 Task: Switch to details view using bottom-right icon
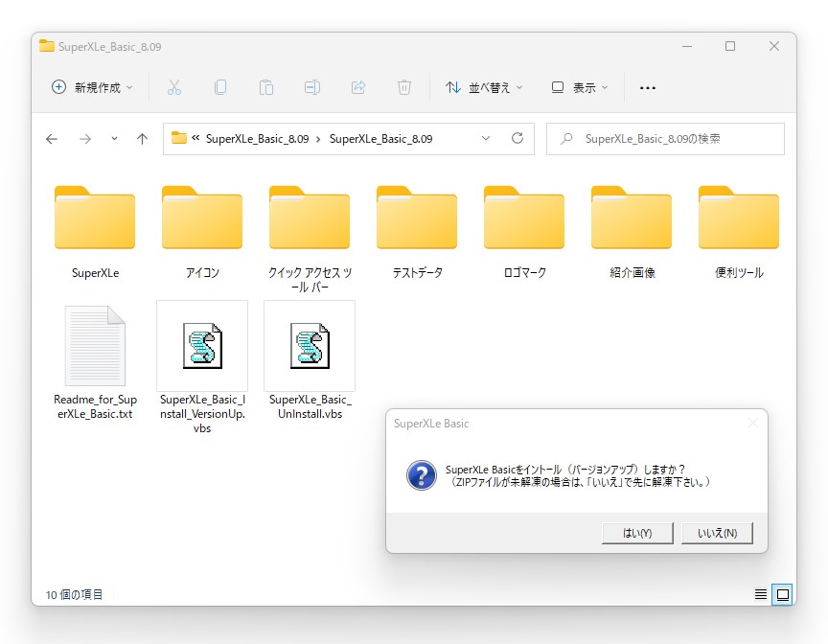click(x=760, y=594)
